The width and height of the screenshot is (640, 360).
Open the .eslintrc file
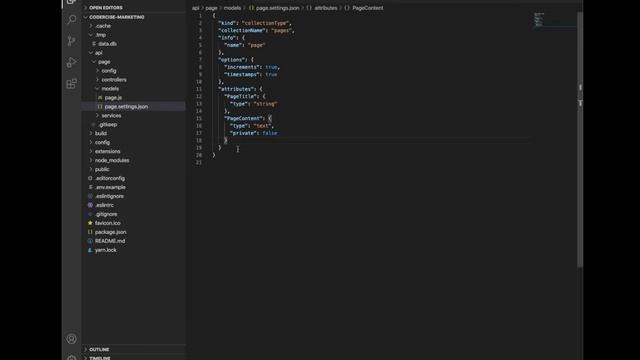coord(104,205)
